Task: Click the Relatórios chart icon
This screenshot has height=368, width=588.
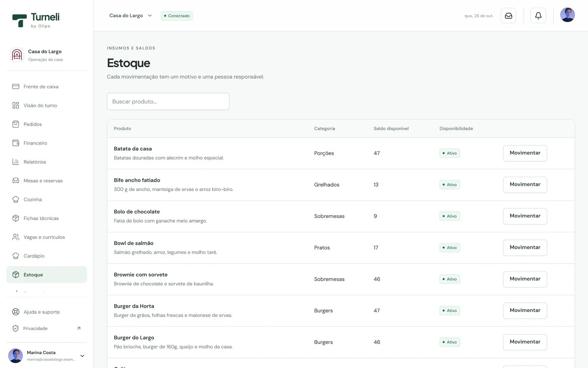Action: (x=15, y=162)
